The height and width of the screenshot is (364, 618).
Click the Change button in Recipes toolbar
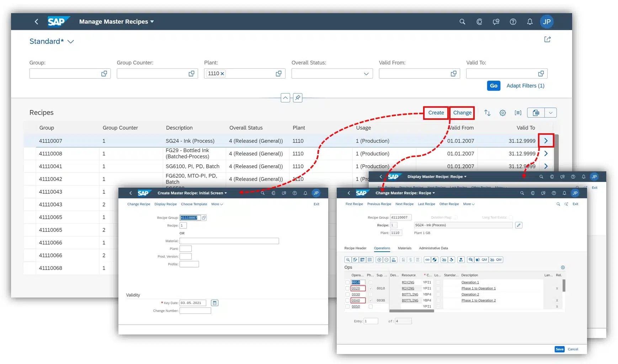(462, 113)
